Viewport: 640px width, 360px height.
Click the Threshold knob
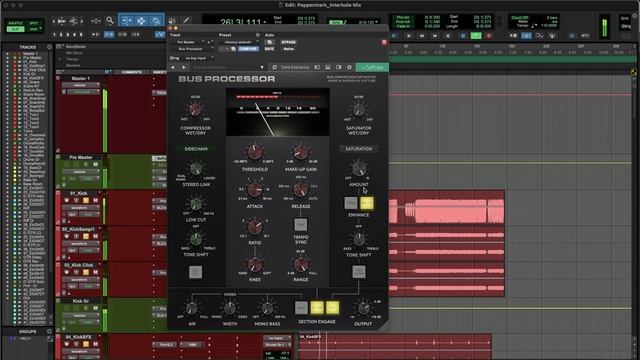255,151
